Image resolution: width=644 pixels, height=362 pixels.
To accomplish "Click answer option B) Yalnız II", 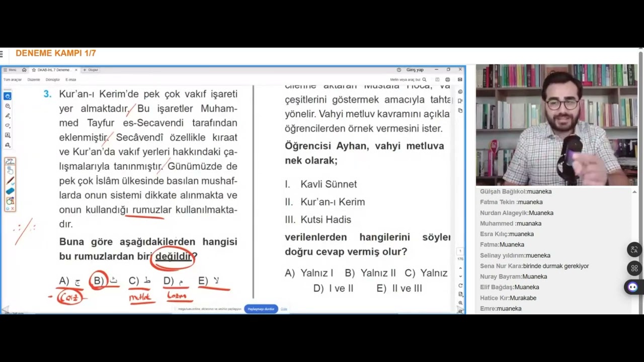I will point(370,273).
